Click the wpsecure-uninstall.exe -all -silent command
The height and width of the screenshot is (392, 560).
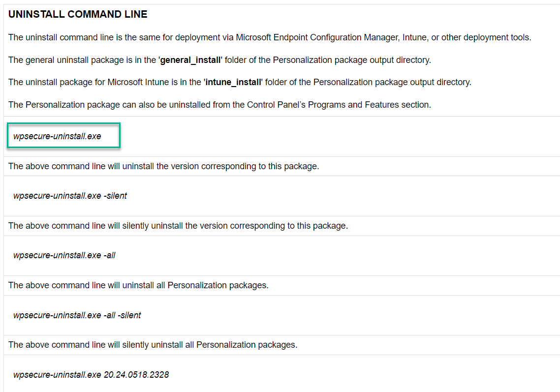pyautogui.click(x=77, y=315)
